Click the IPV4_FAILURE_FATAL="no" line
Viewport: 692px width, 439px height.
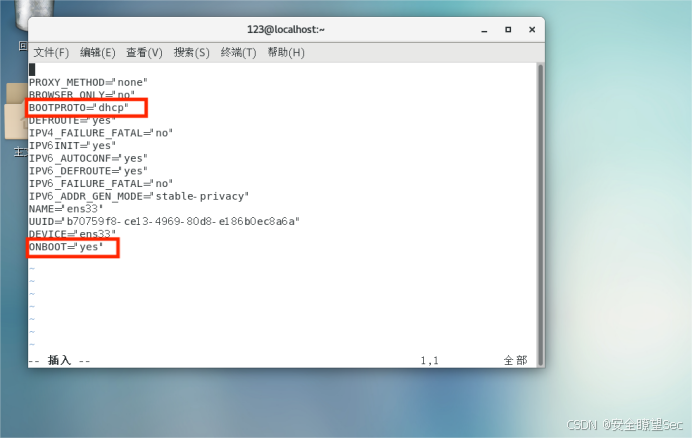[101, 133]
